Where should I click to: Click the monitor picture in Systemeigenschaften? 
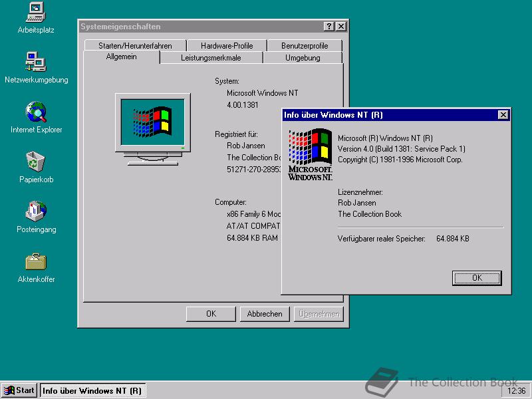pos(153,129)
